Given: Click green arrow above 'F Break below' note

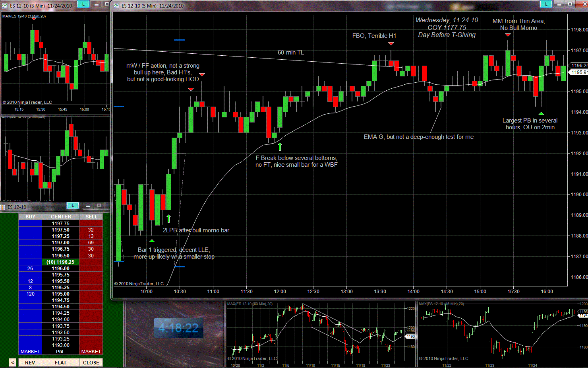Looking at the screenshot, I should 280,146.
